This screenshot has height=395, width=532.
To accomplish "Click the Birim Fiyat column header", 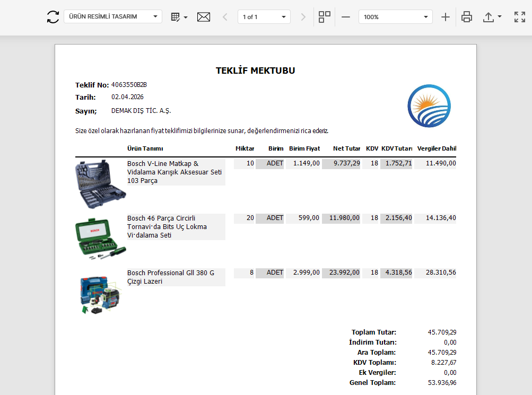I will [304, 148].
